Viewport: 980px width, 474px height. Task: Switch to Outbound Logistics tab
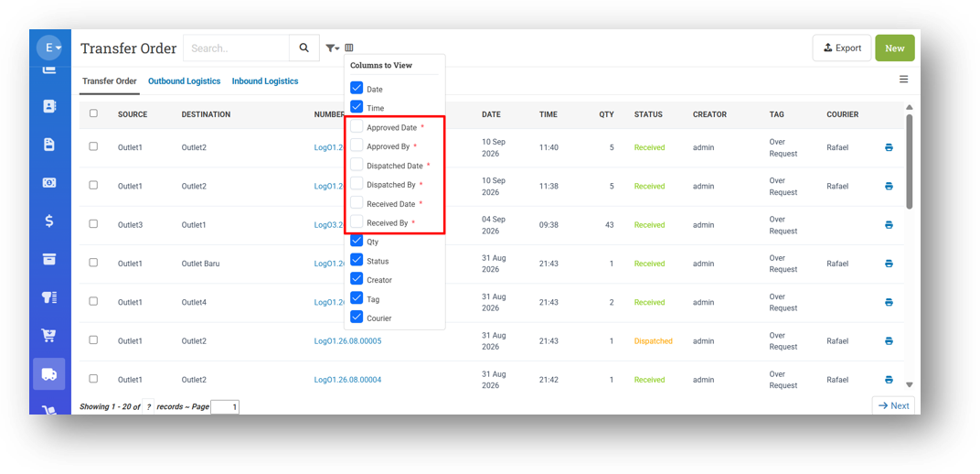point(185,81)
